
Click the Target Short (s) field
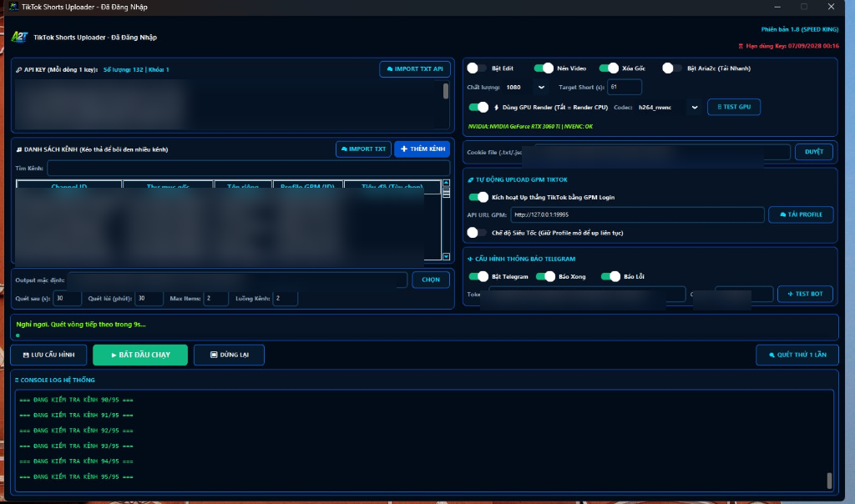coord(625,87)
